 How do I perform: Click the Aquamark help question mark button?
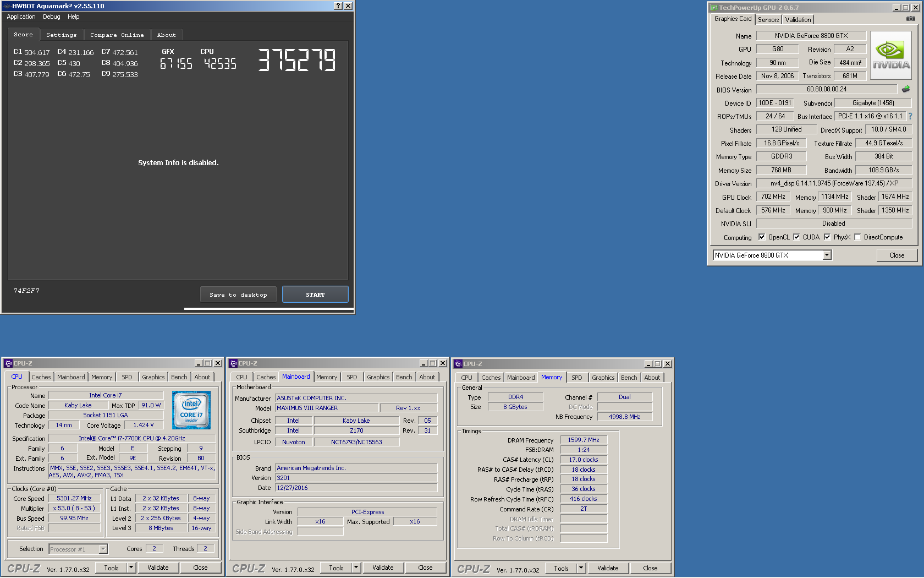[x=338, y=6]
